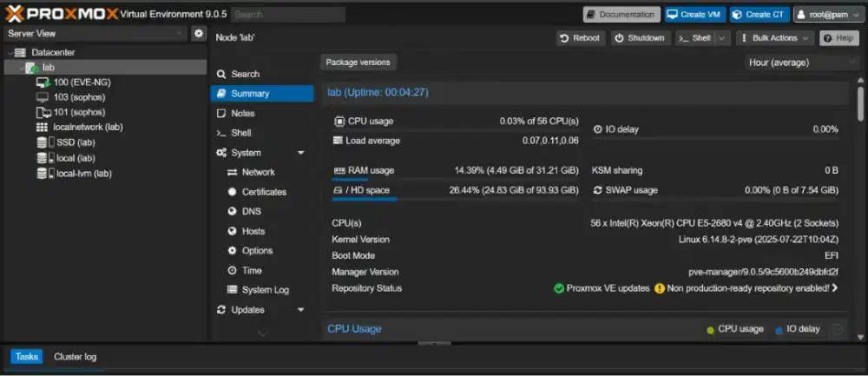The height and width of the screenshot is (376, 868).
Task: Expand the Updates submenu arrow
Action: [x=301, y=310]
